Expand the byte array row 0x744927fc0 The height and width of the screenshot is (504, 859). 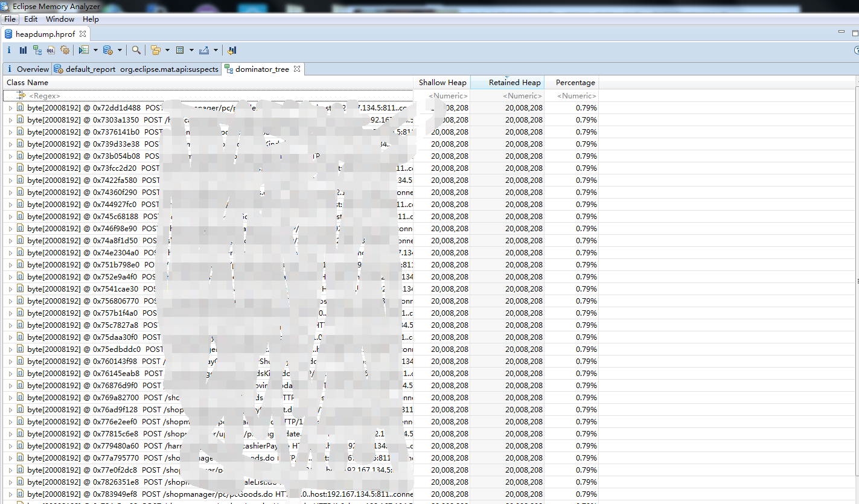coord(10,205)
